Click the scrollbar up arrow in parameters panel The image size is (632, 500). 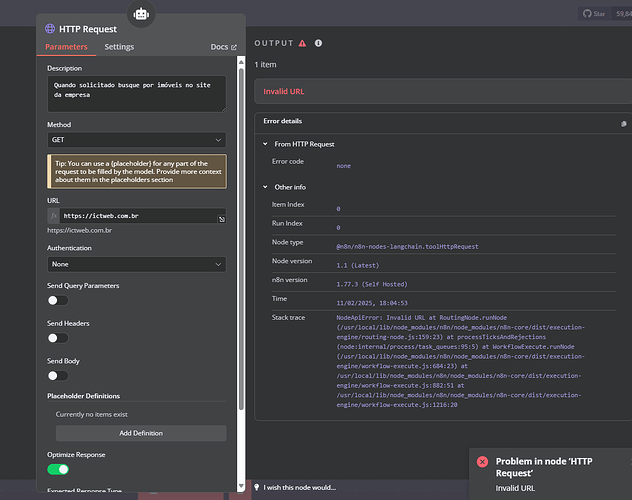pos(241,62)
